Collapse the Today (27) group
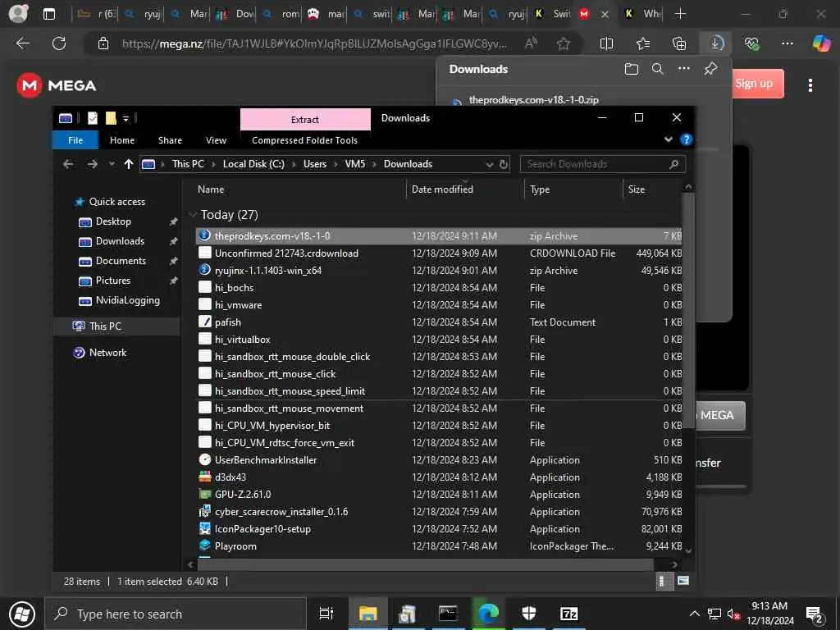Screen dimensions: 840x630 click(192, 215)
